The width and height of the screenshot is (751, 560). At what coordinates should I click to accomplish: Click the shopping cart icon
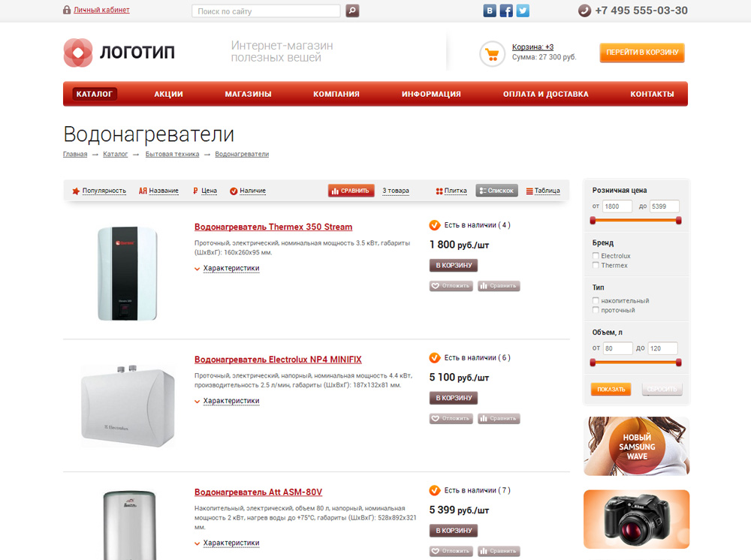492,54
